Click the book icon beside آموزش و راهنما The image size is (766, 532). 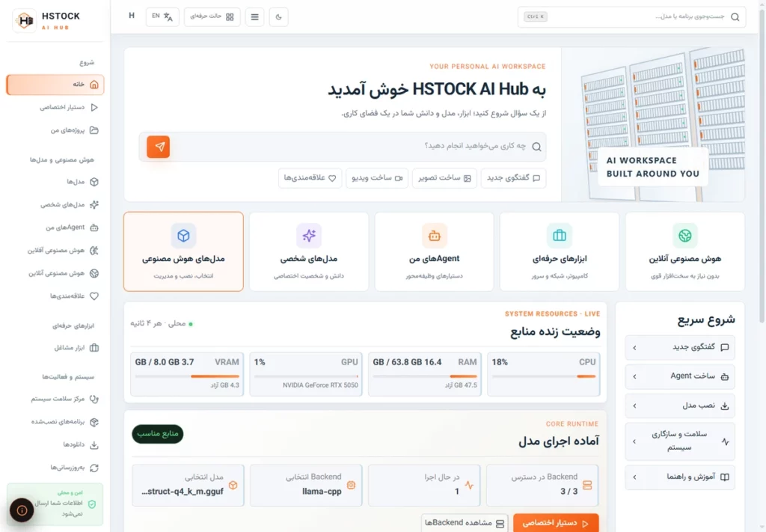(x=724, y=477)
